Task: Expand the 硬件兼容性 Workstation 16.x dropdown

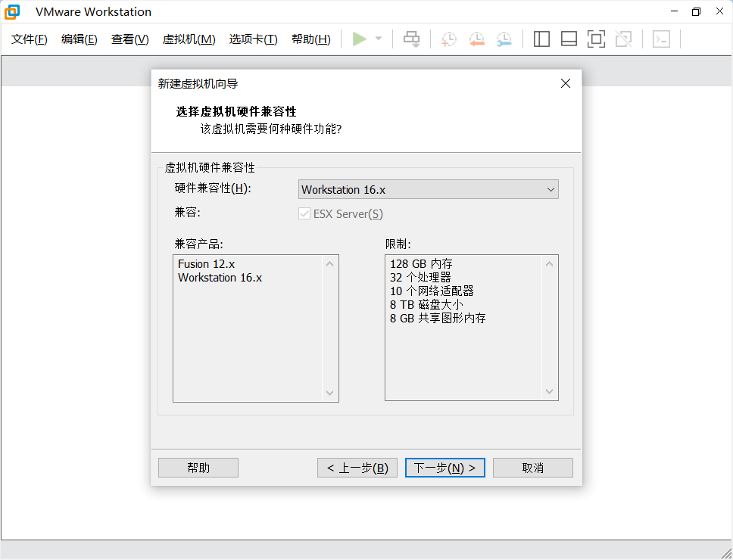Action: tap(428, 189)
